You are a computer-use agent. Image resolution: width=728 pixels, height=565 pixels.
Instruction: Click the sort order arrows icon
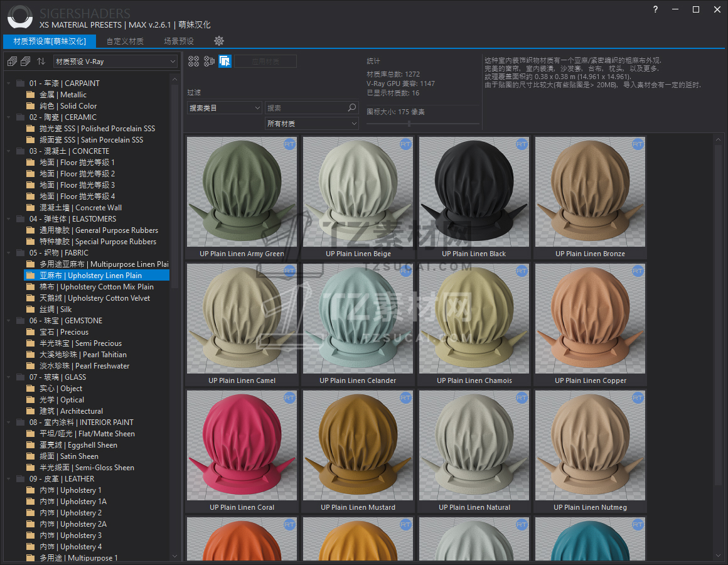pyautogui.click(x=41, y=62)
